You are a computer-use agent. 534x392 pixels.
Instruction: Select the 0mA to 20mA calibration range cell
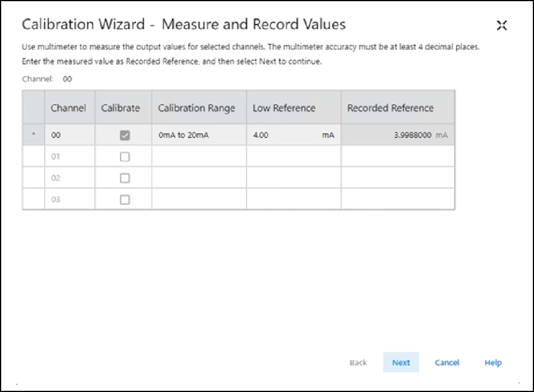pos(198,136)
